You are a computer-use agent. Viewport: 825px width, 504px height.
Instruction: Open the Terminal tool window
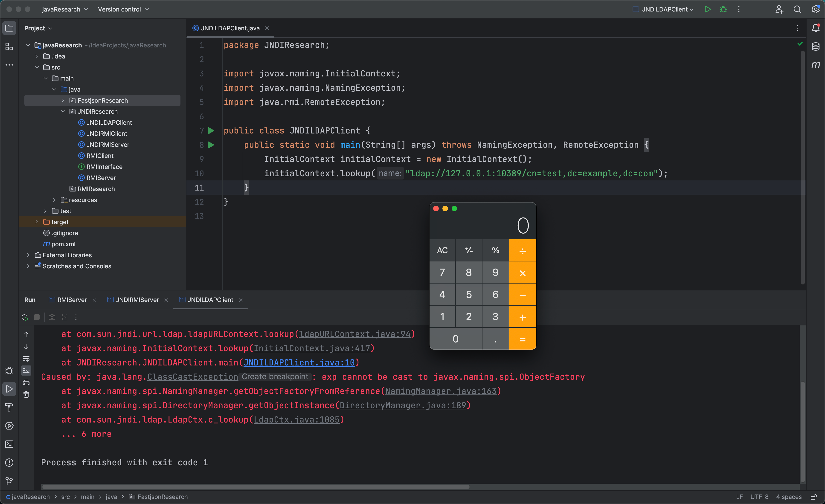9,444
